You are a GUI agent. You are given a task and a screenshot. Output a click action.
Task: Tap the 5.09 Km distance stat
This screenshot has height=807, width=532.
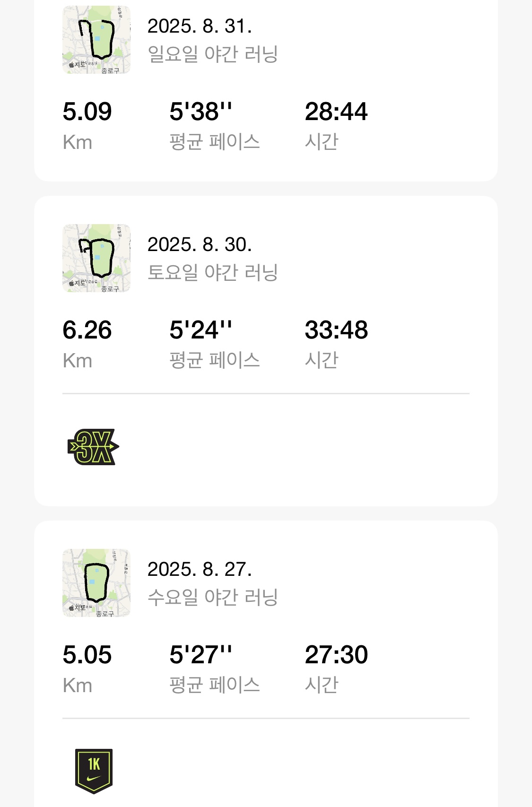click(87, 112)
